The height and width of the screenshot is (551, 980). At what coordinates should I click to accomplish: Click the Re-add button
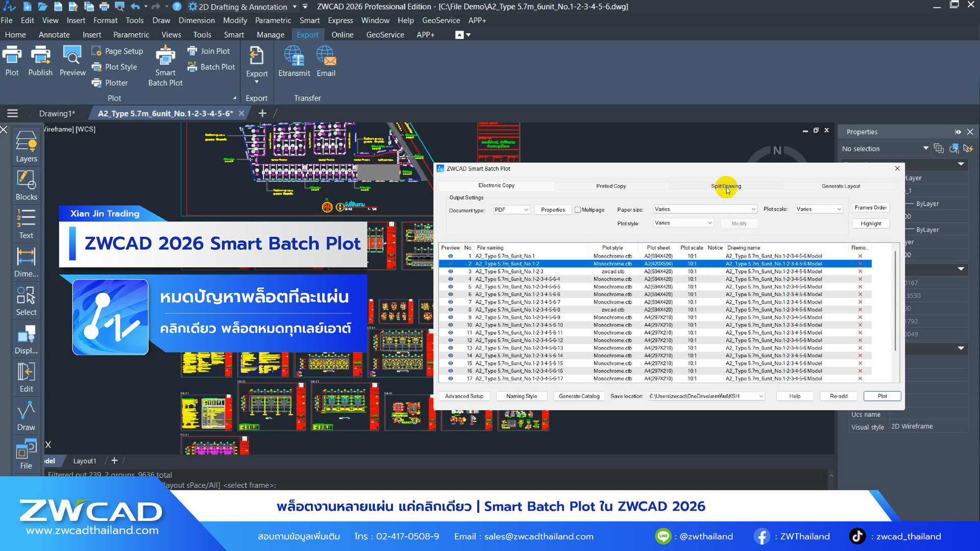click(839, 396)
